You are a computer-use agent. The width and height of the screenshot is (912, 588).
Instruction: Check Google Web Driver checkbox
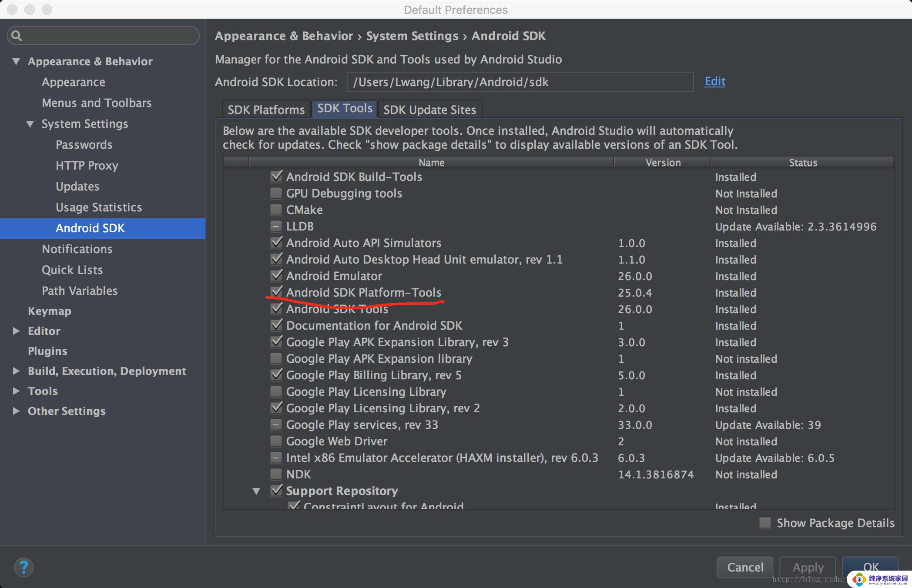[x=276, y=441]
